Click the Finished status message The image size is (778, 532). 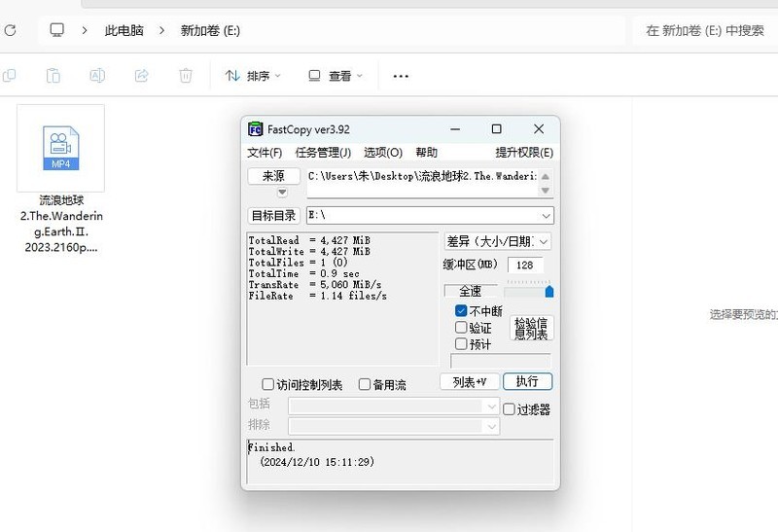pyautogui.click(x=271, y=447)
